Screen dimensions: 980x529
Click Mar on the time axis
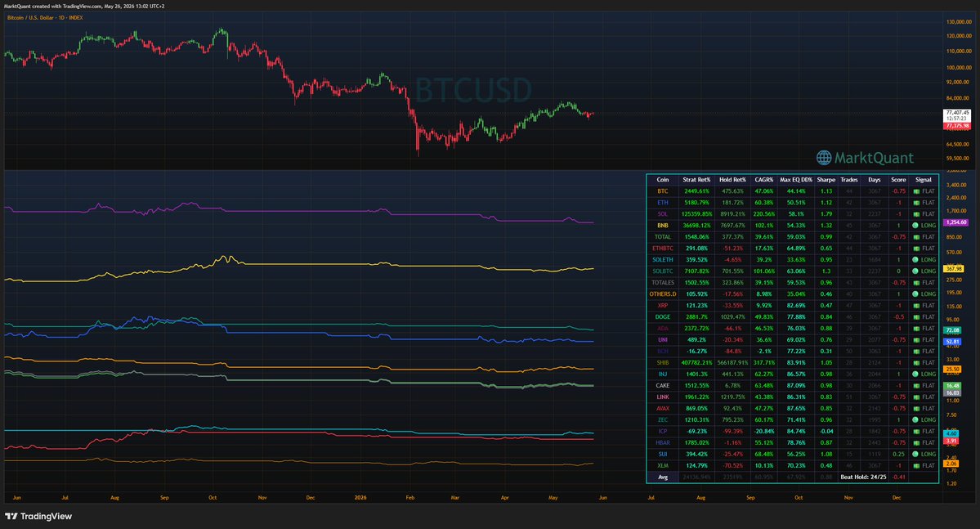[455, 498]
